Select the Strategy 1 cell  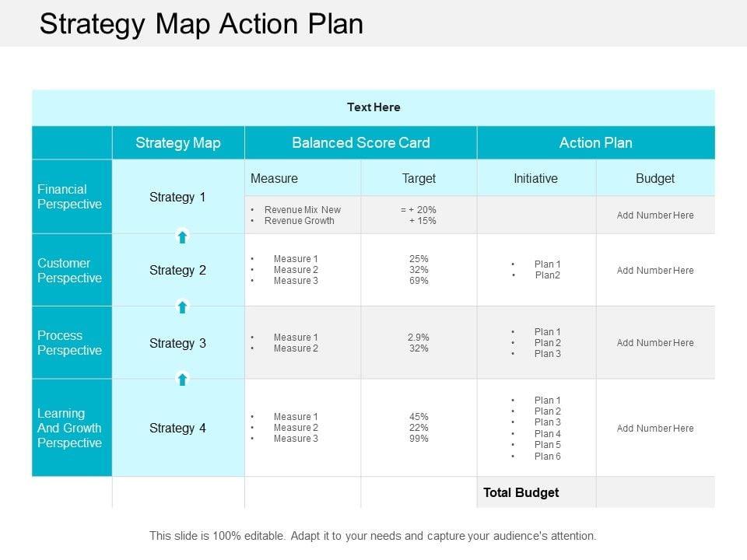pyautogui.click(x=177, y=197)
